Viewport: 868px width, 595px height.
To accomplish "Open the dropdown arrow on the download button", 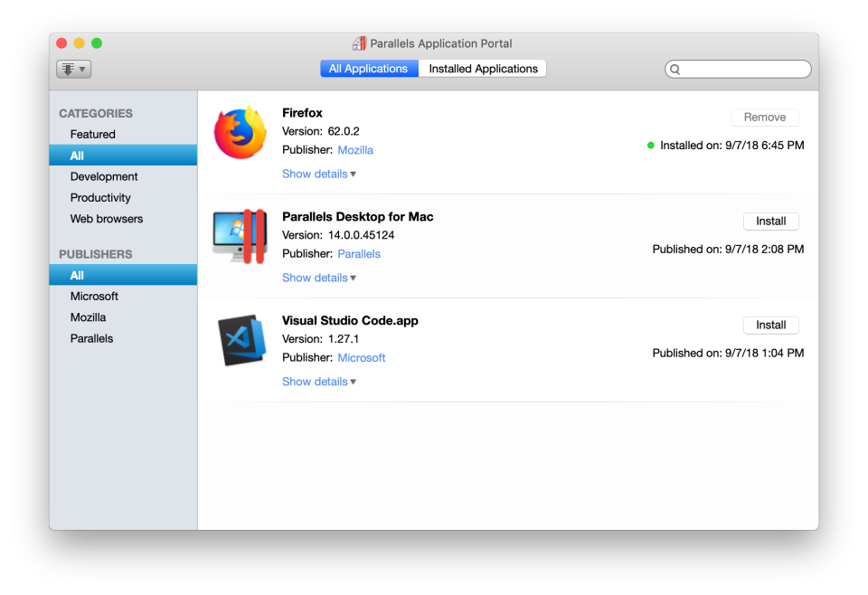I will tap(81, 69).
